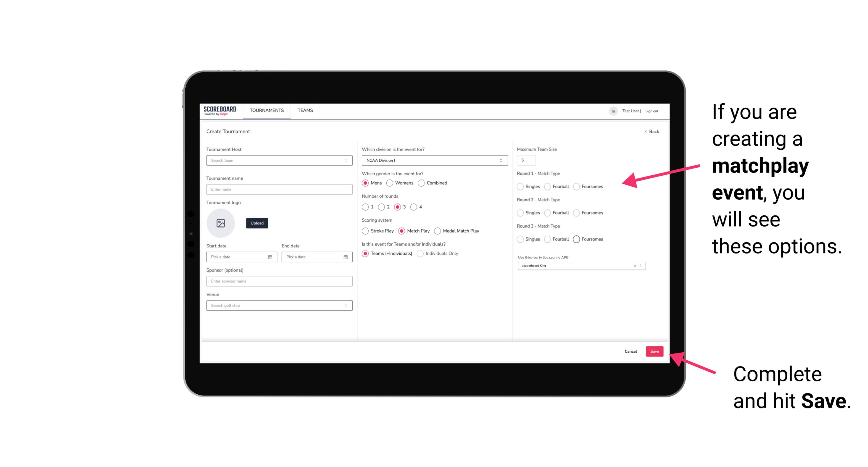This screenshot has width=868, height=467.
Task: Click the Upload tournament logo button
Action: (x=256, y=223)
